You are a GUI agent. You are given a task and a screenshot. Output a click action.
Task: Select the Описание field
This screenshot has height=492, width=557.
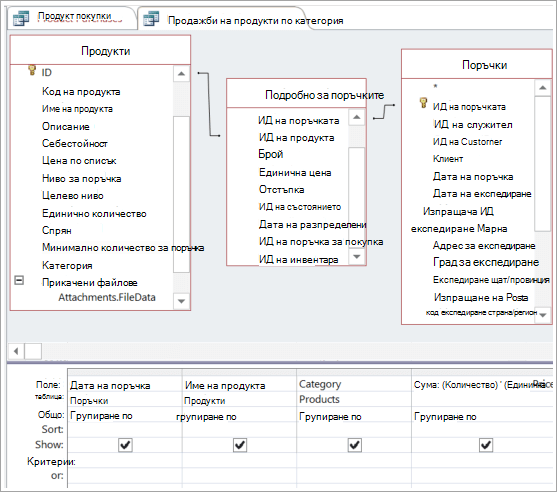[66, 126]
